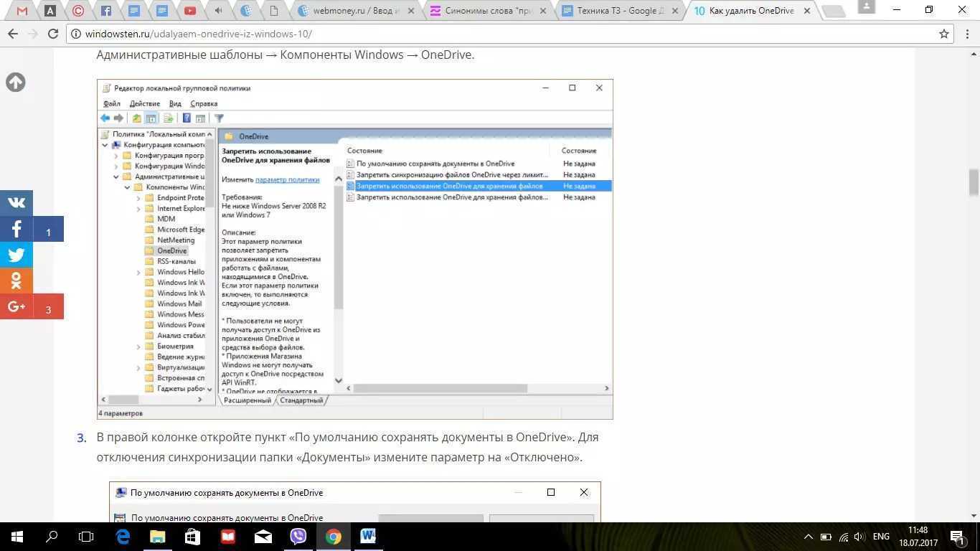Viewport: 980px width, 551px height.
Task: Open Справка menu in the policy editor image
Action: coord(204,103)
